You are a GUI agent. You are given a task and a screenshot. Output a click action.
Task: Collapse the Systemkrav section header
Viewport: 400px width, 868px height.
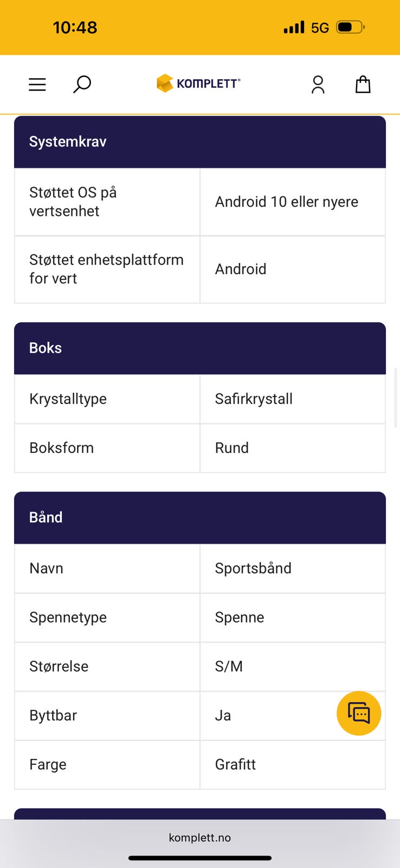pos(200,142)
